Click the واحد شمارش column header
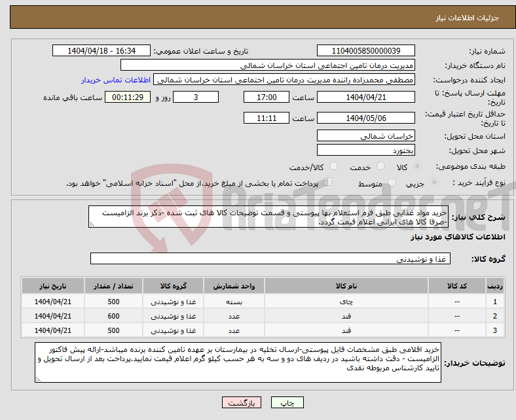Viewport: 516px width, 420px height. [234, 286]
